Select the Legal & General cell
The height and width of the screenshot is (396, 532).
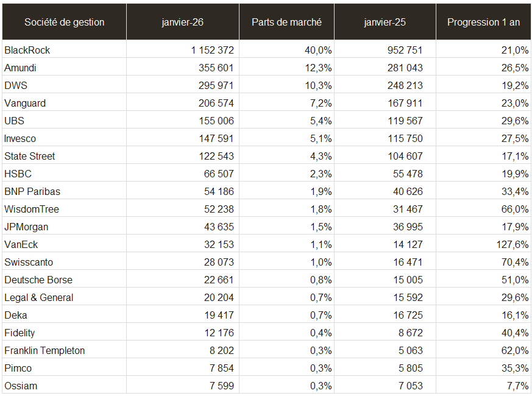[x=39, y=297]
